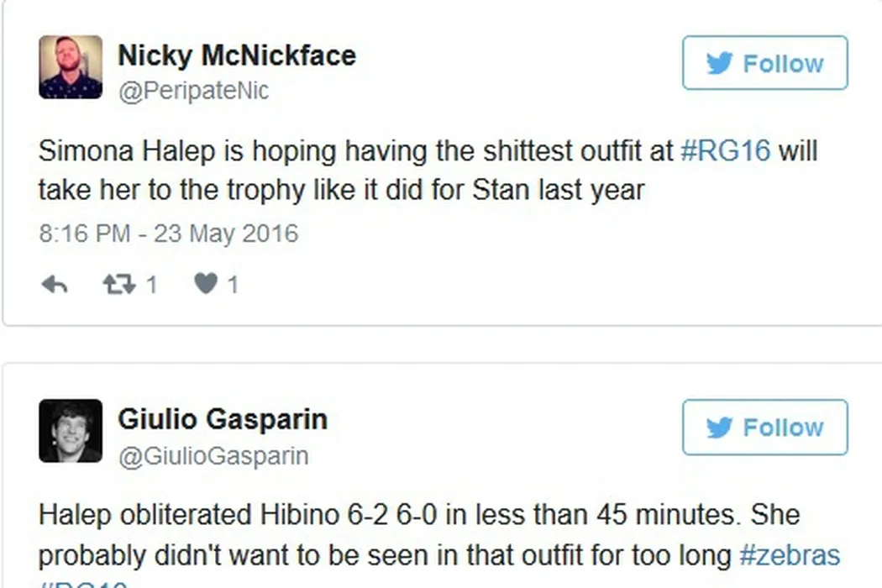This screenshot has height=588, width=882.
Task: Open Giulio Gasparin's profile photo
Action: 71,431
